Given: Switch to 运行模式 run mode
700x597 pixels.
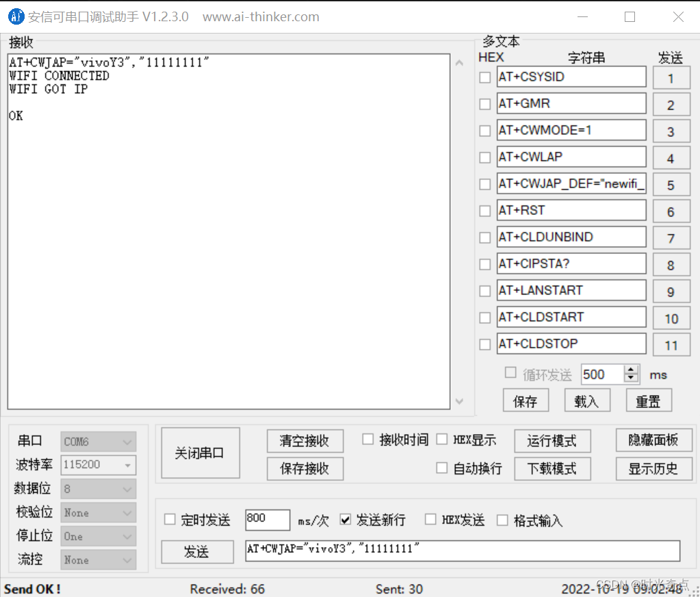Looking at the screenshot, I should [x=552, y=441].
